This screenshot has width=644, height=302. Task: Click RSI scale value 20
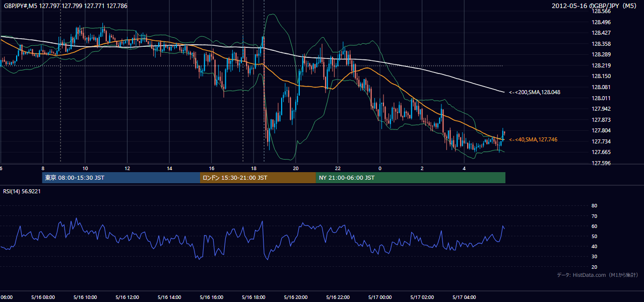click(x=594, y=267)
